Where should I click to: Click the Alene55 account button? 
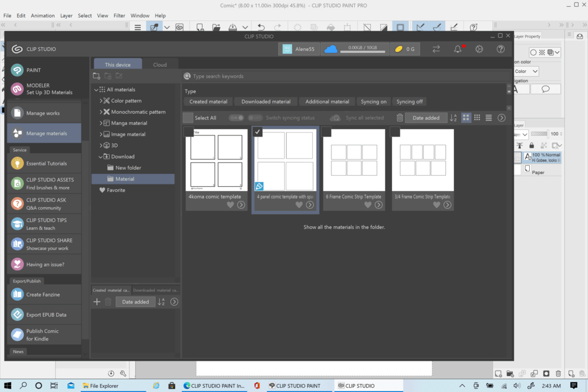[299, 49]
